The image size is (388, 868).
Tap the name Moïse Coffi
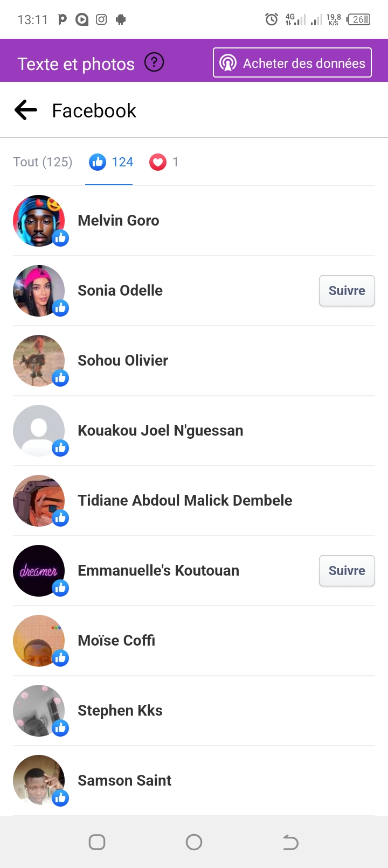pos(116,641)
